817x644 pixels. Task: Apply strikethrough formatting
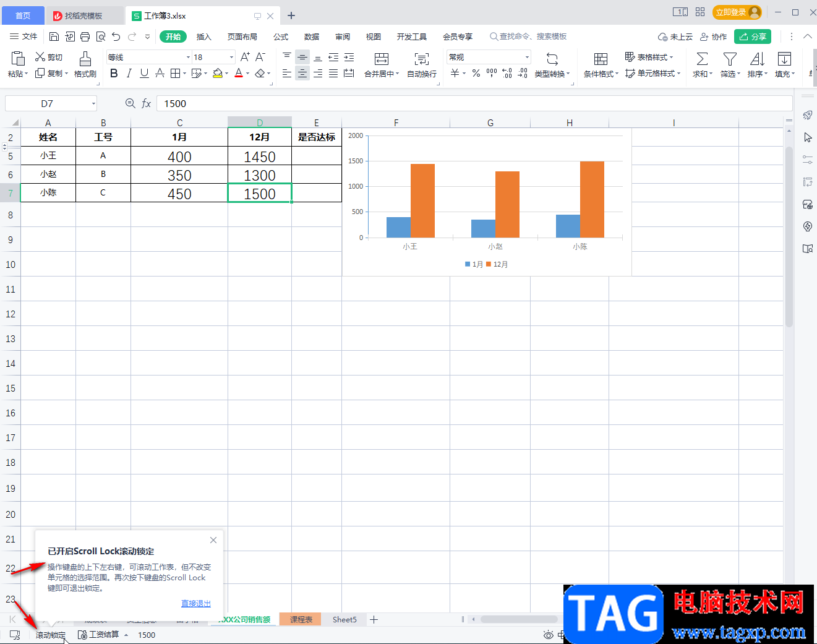(x=160, y=73)
